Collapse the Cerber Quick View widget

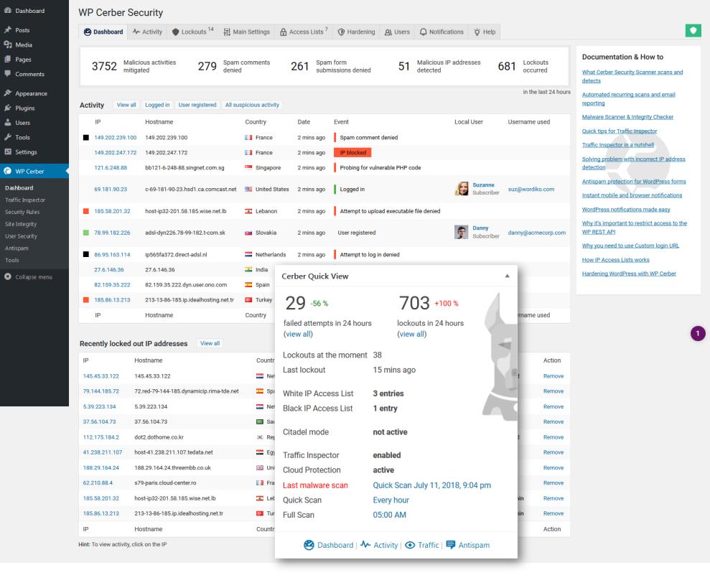coord(507,276)
